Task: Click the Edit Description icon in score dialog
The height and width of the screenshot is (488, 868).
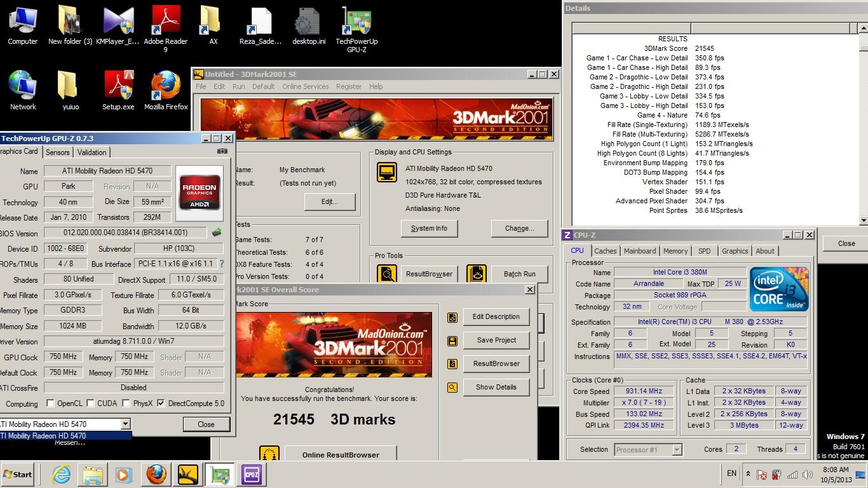Action: click(x=452, y=317)
